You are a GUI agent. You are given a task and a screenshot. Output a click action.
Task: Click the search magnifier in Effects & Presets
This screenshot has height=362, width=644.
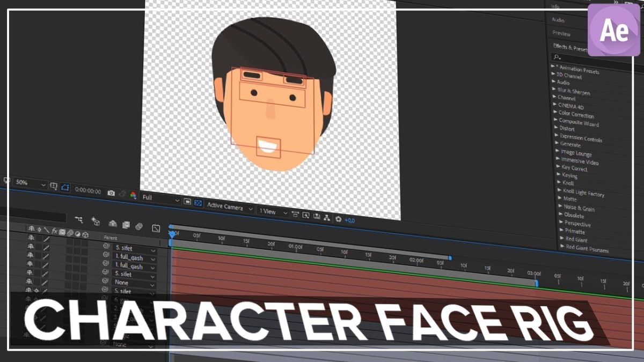[557, 57]
